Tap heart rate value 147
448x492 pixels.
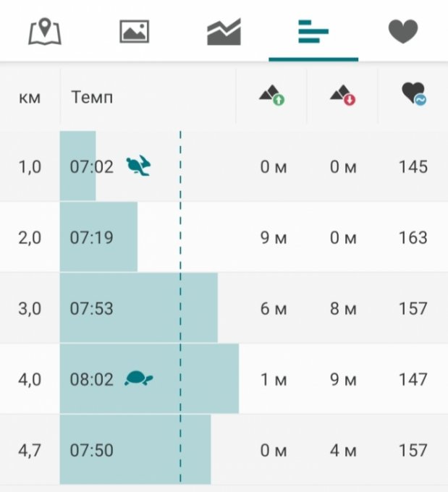coord(413,379)
